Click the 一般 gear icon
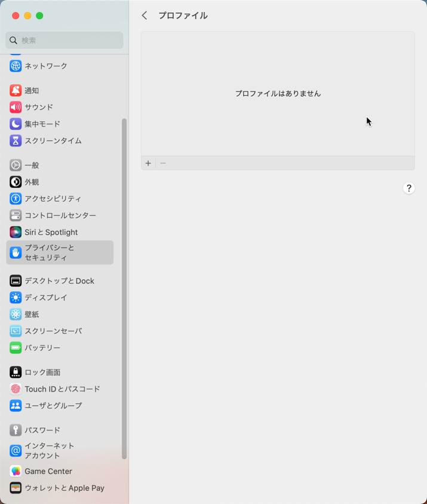427x504 pixels. coord(16,165)
